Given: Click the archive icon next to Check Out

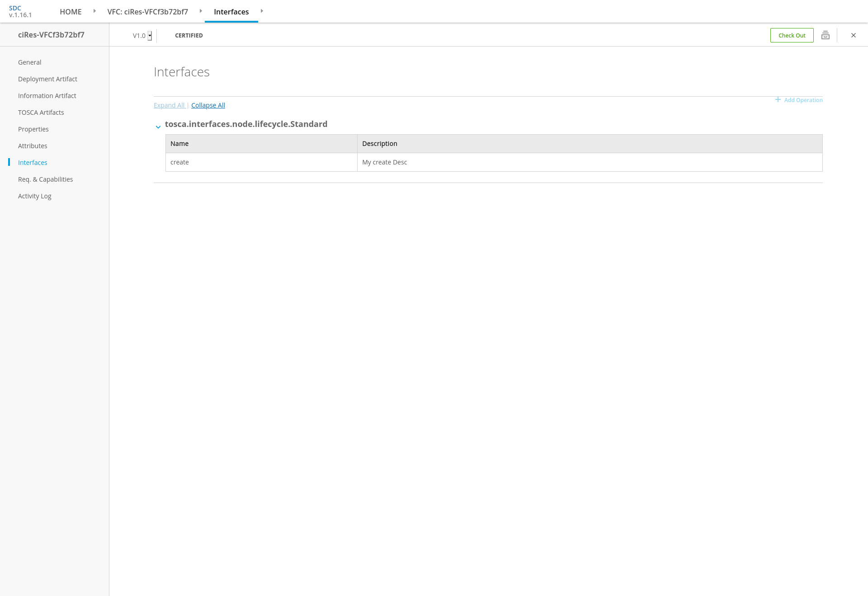Looking at the screenshot, I should 825,35.
